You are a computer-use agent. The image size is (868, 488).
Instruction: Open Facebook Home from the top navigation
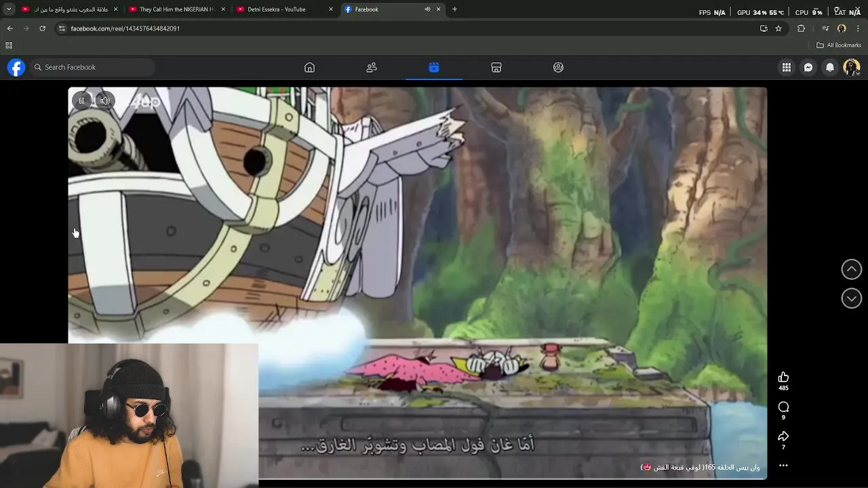pos(309,67)
